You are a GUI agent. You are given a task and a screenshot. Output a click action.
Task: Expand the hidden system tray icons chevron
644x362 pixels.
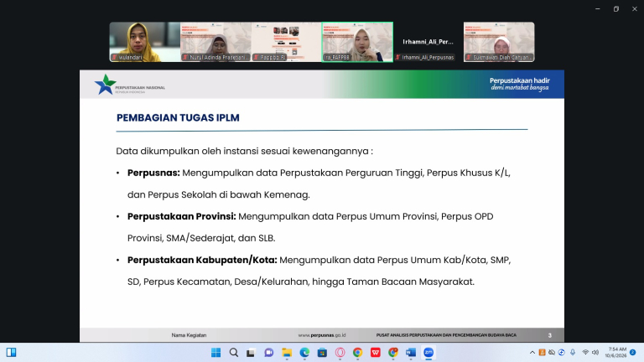click(532, 353)
